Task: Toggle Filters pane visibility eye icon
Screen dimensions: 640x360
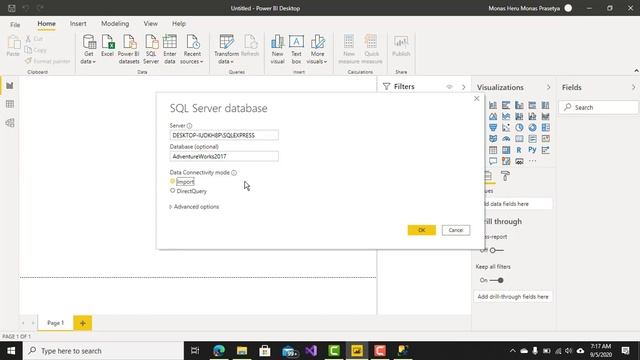Action: 449,87
